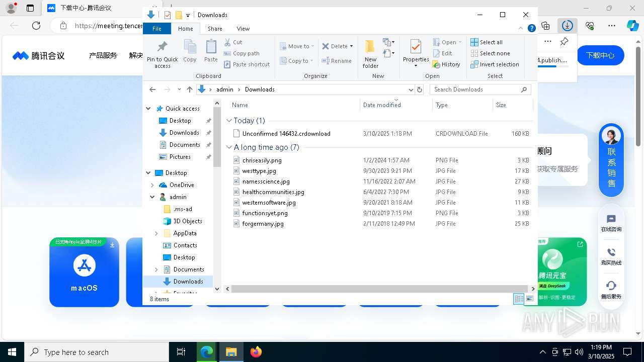Click macOS download card
The width and height of the screenshot is (644, 362).
coord(84,272)
